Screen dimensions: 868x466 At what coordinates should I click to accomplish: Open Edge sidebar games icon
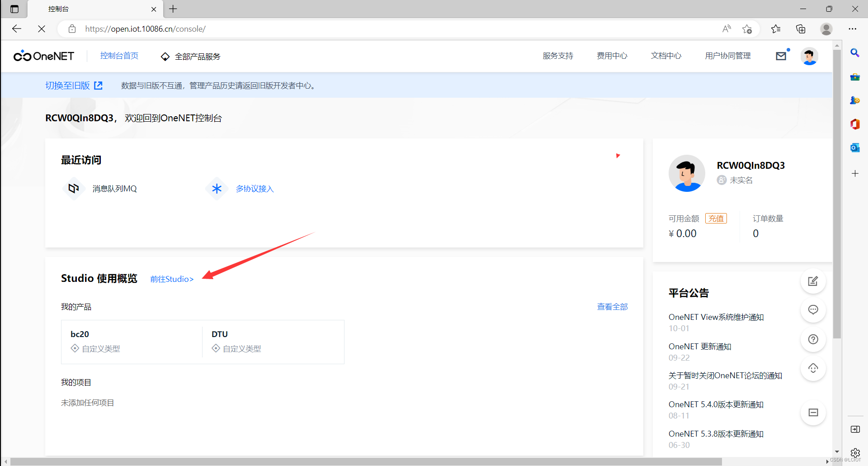click(x=855, y=100)
